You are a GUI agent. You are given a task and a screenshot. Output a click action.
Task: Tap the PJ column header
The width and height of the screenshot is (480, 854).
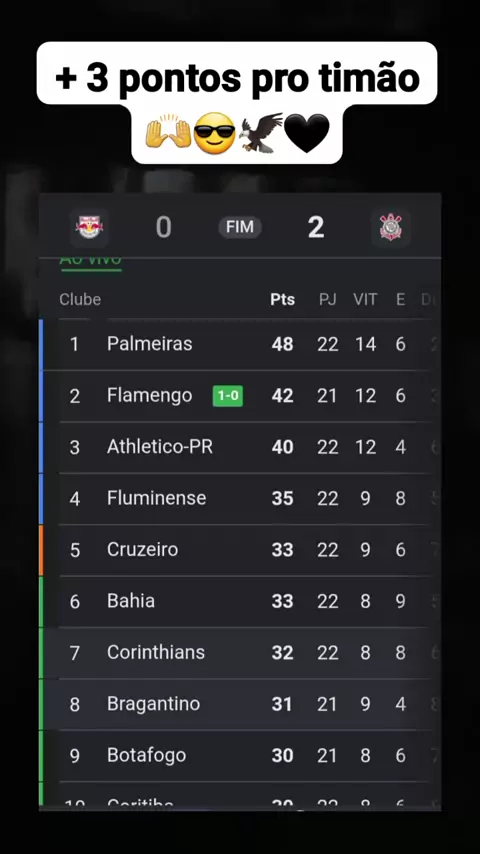tap(327, 300)
